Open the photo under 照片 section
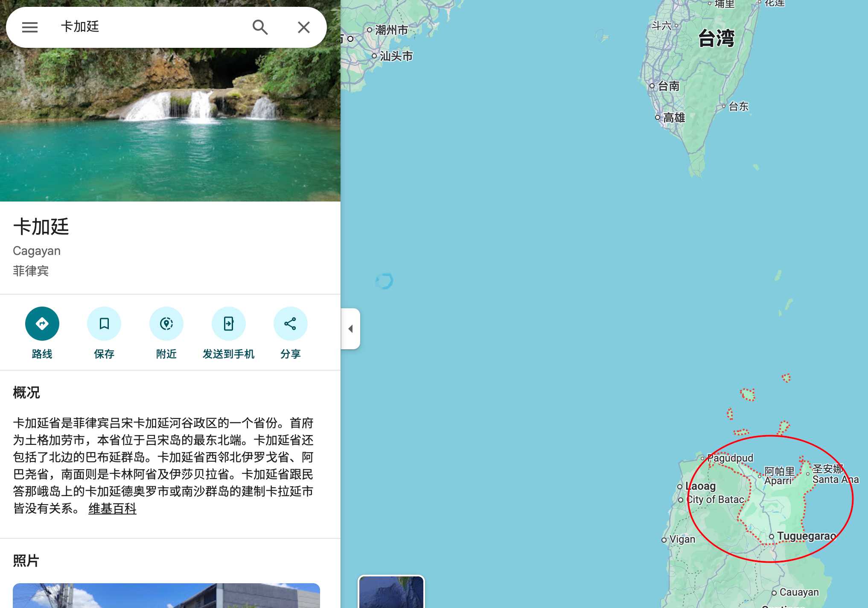The width and height of the screenshot is (868, 608). pyautogui.click(x=166, y=596)
